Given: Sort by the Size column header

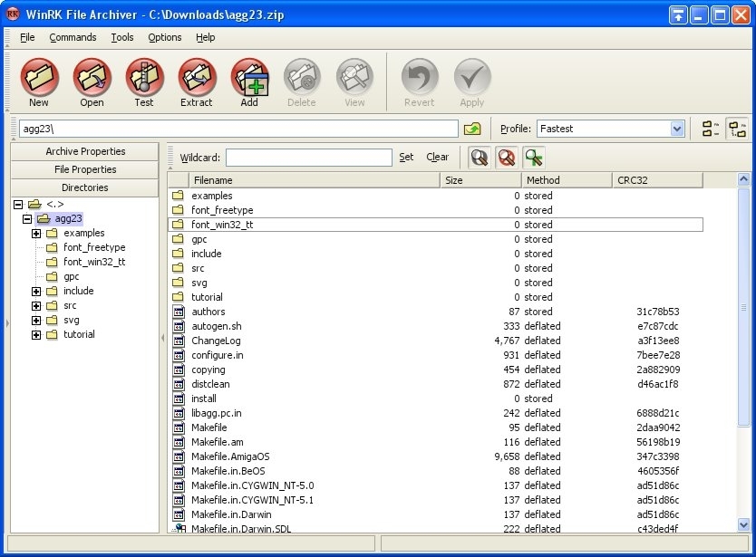Looking at the screenshot, I should (x=480, y=180).
